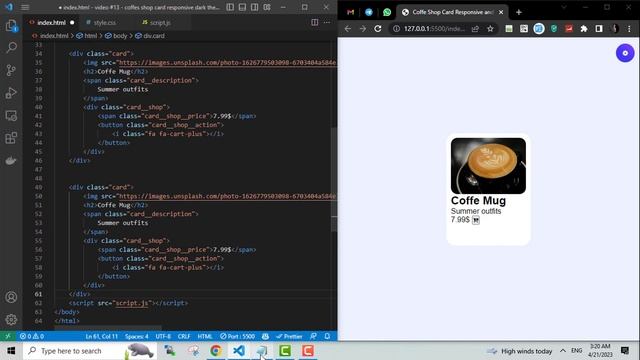Go back in the Chrome browser
This screenshot has height=360, width=640.
click(348, 29)
